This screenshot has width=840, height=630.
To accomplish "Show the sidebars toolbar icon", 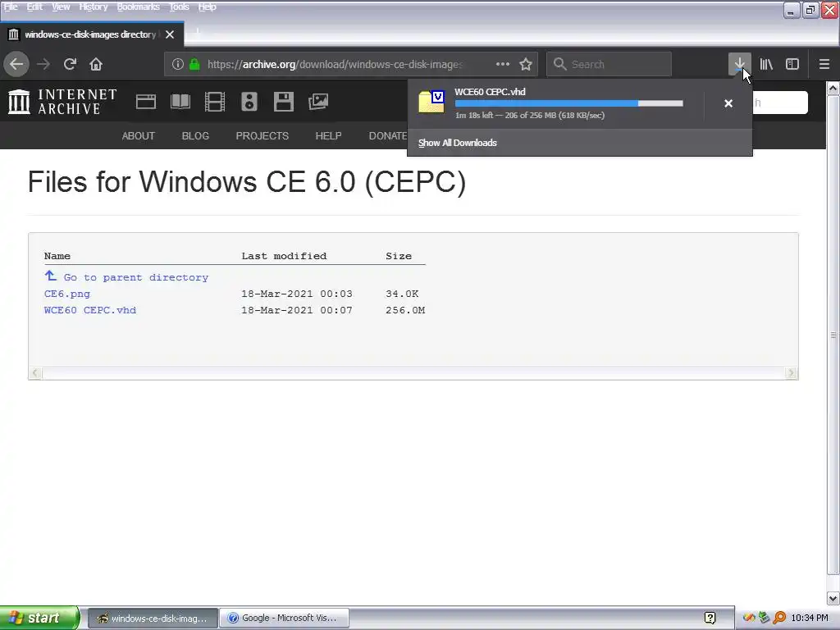I will click(792, 64).
